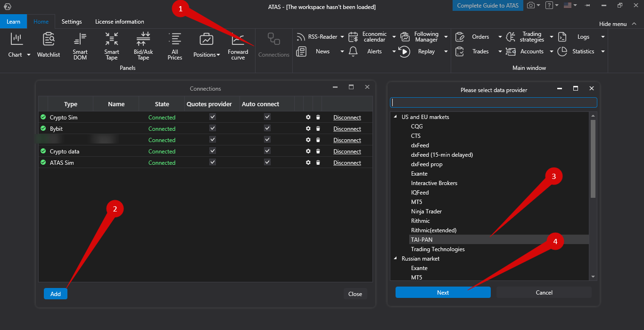Switch to the Settings tab

pos(72,22)
